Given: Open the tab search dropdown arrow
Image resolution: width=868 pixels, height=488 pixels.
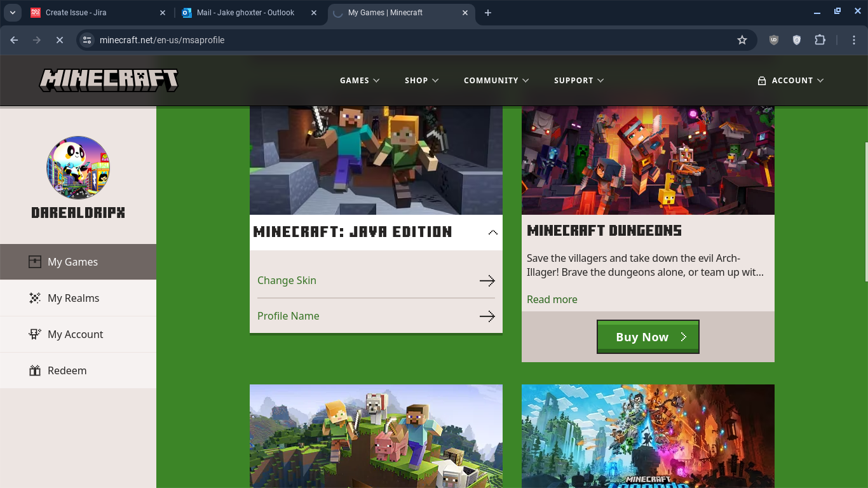Looking at the screenshot, I should pos(12,13).
